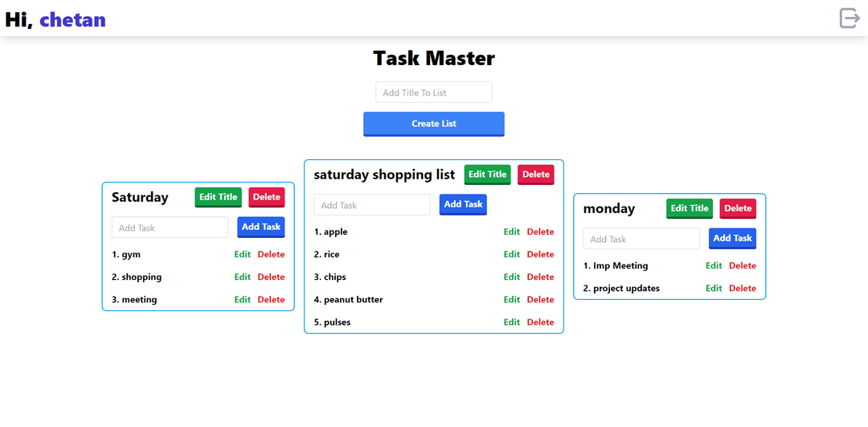Delete the project updates task
Image resolution: width=868 pixels, height=427 pixels.
click(743, 289)
